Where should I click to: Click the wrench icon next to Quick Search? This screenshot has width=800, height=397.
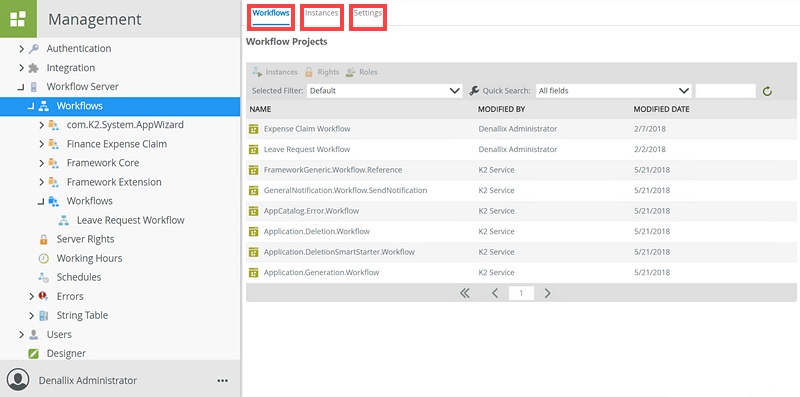(474, 91)
